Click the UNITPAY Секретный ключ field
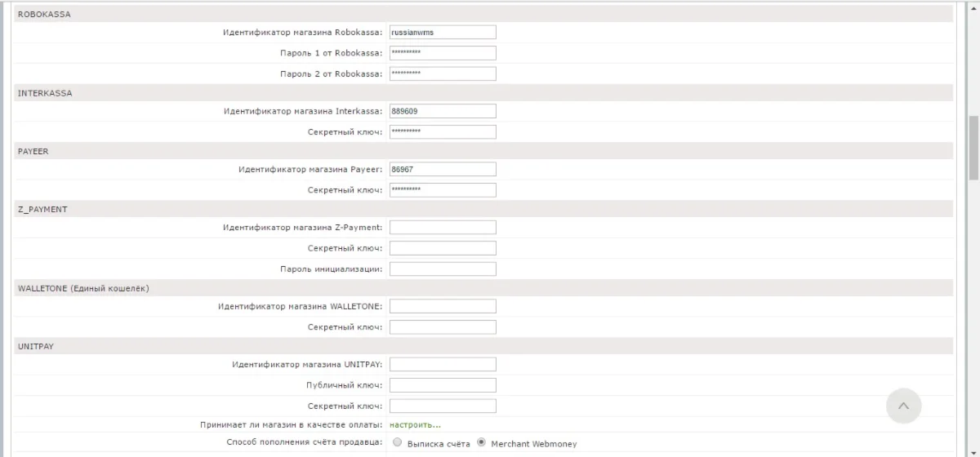980x457 pixels. (443, 405)
